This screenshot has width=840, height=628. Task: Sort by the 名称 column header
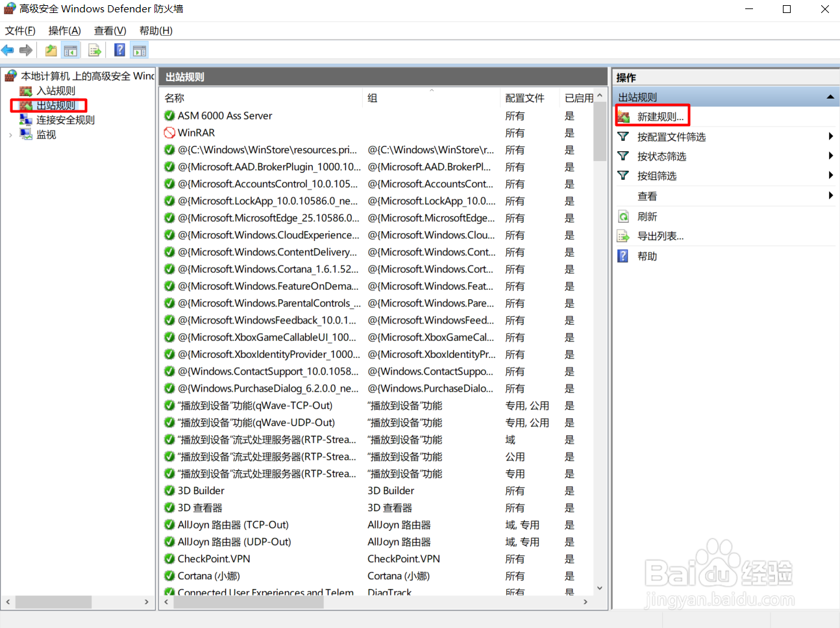262,98
